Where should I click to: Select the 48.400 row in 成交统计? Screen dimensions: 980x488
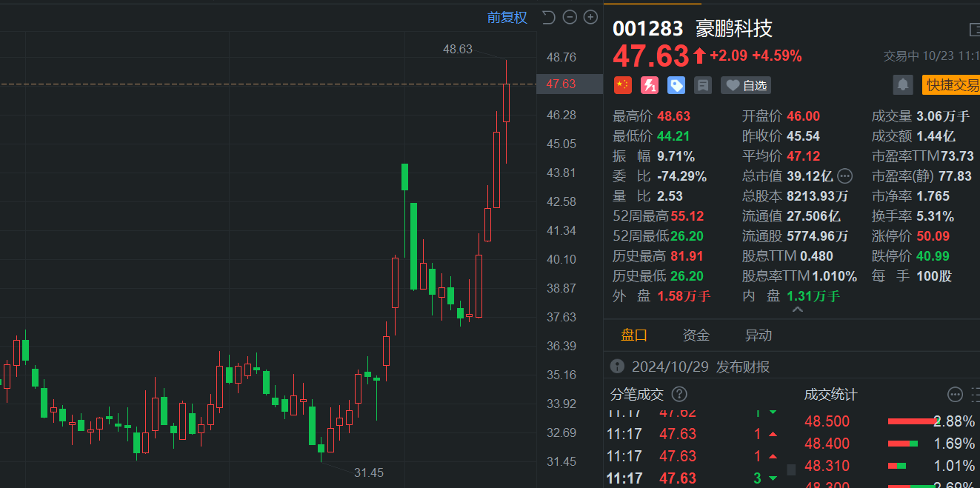tap(890, 444)
